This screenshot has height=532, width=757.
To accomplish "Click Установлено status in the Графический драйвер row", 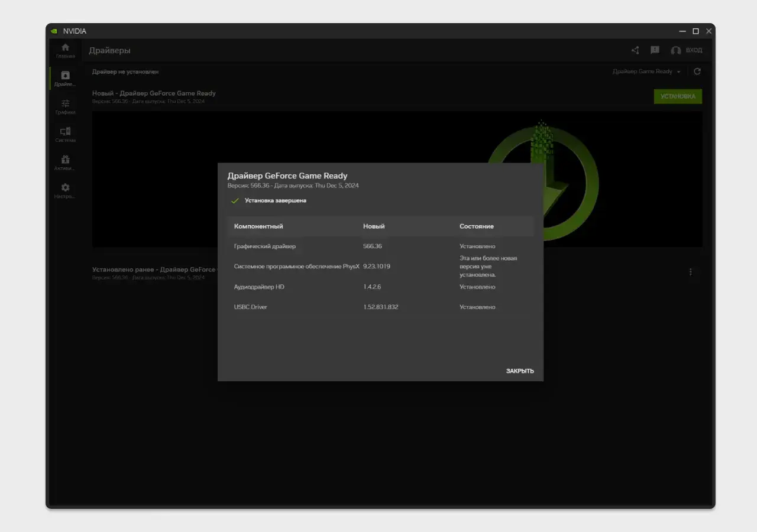I will coord(477,246).
